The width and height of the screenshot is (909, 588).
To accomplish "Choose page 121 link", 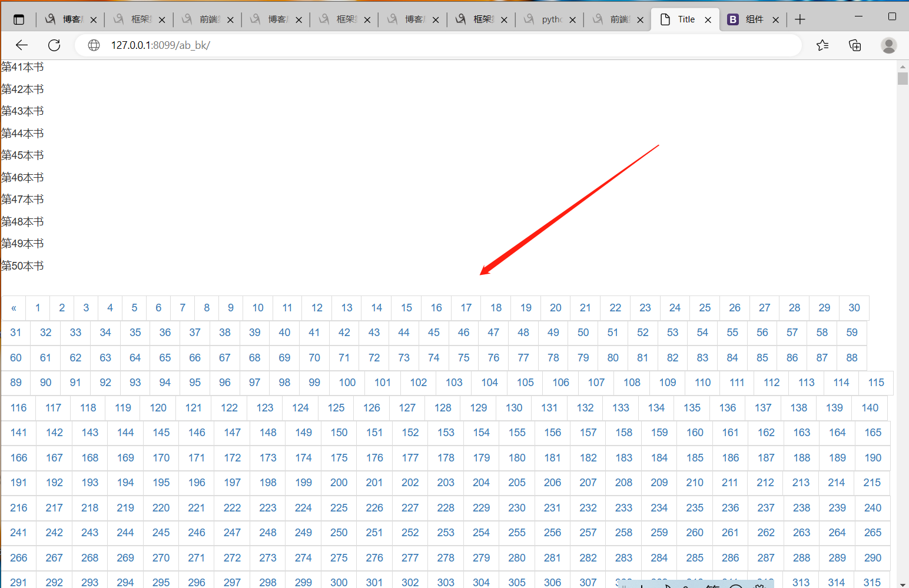I will [x=194, y=408].
